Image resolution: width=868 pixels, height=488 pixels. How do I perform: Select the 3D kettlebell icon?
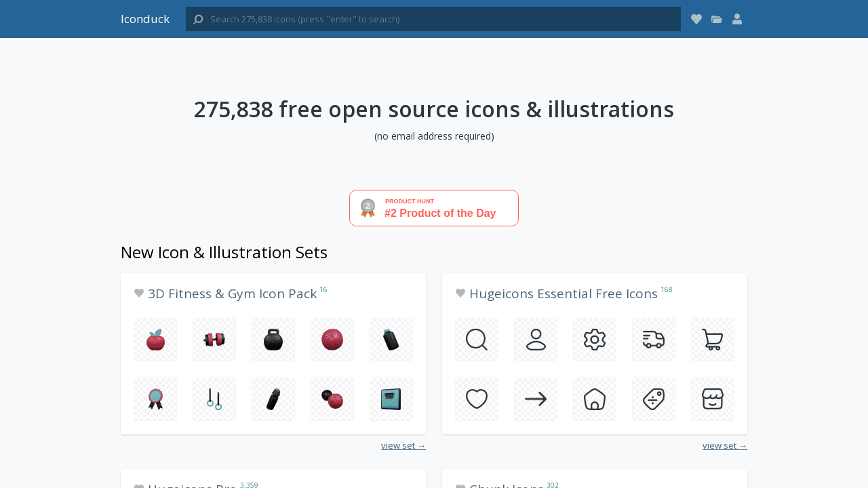pos(273,340)
